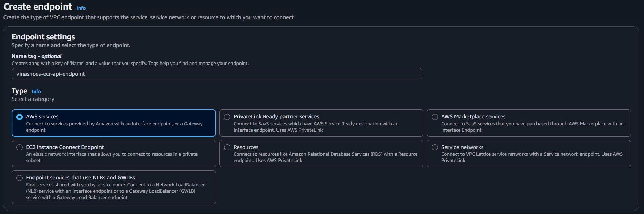Click the vinashoes-ecr-api-endpoint text value

[x=51, y=74]
